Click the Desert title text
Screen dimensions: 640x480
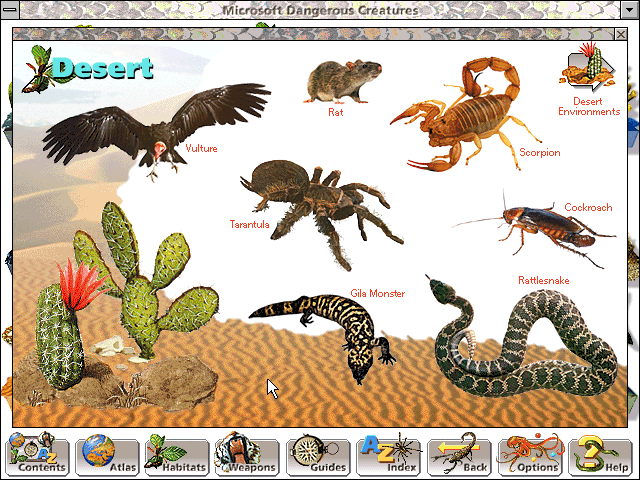coord(103,68)
